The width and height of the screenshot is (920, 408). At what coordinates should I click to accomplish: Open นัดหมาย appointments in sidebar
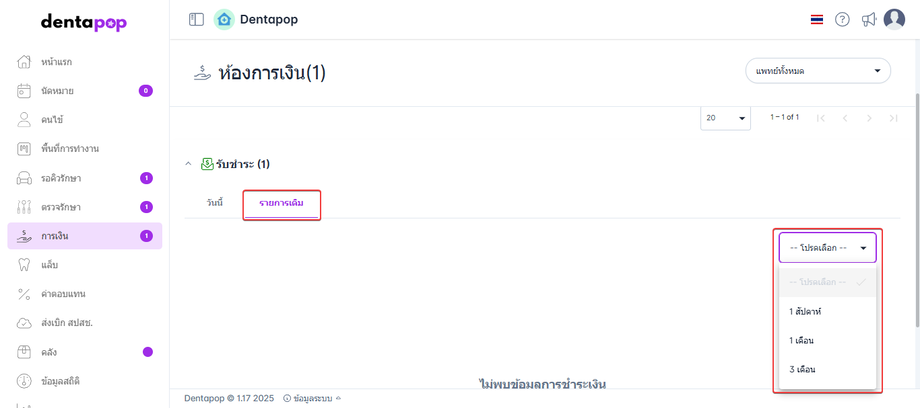pyautogui.click(x=57, y=91)
